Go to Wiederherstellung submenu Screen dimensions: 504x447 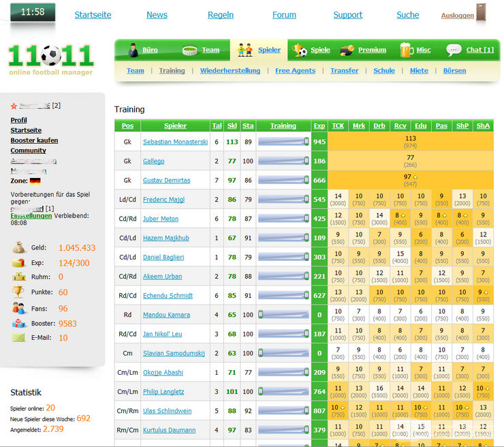(230, 71)
